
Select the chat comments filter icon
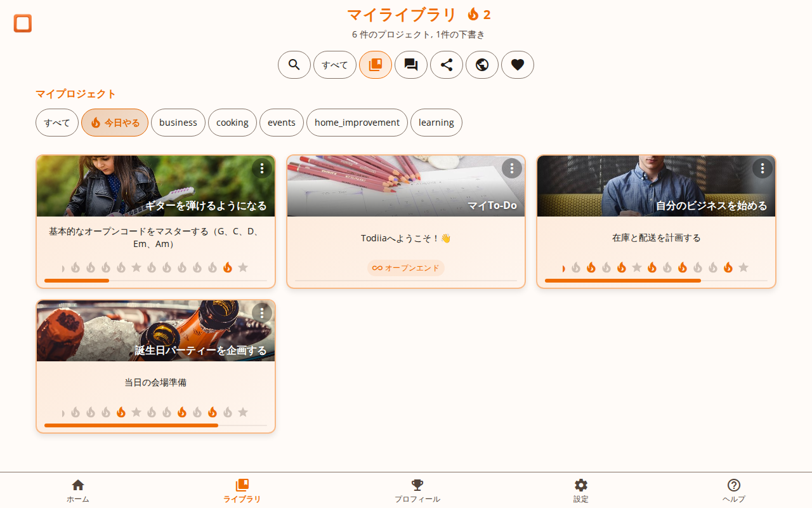(x=411, y=65)
